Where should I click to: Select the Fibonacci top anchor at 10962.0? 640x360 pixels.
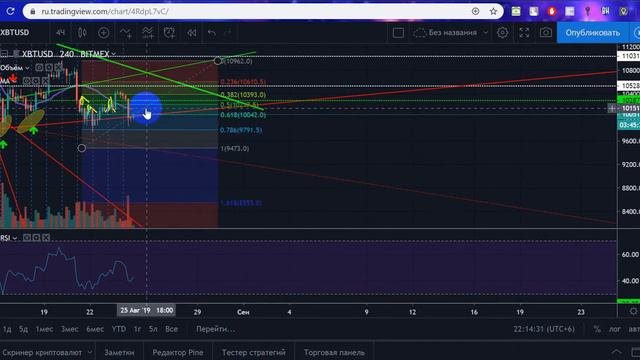pyautogui.click(x=218, y=61)
